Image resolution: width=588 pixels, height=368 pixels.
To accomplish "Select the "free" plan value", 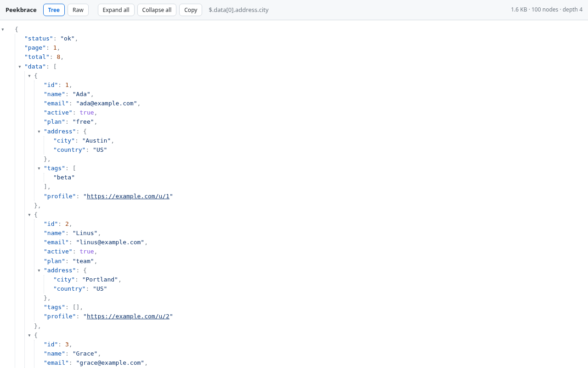I will [x=83, y=122].
